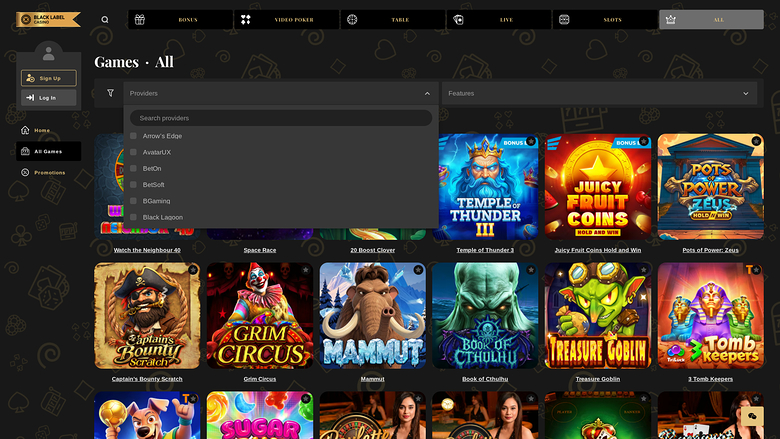Go to Home in sidebar

[48, 130]
